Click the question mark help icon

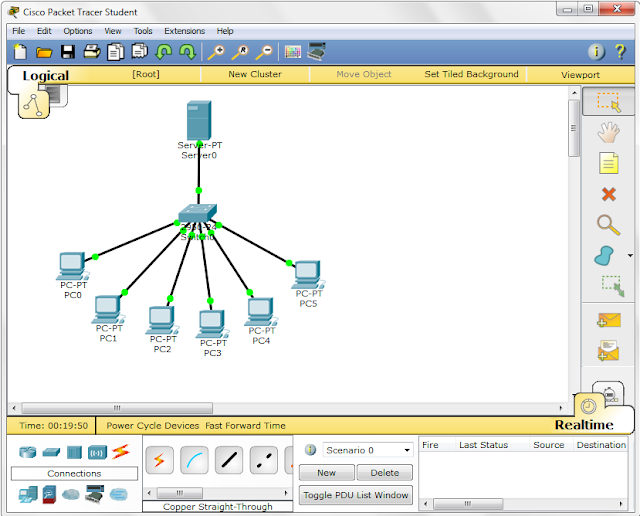pyautogui.click(x=620, y=52)
